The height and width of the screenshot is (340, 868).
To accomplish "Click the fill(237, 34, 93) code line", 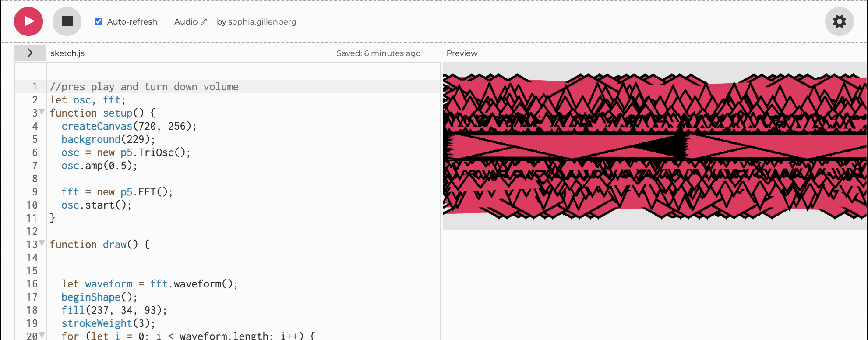I will click(x=114, y=310).
